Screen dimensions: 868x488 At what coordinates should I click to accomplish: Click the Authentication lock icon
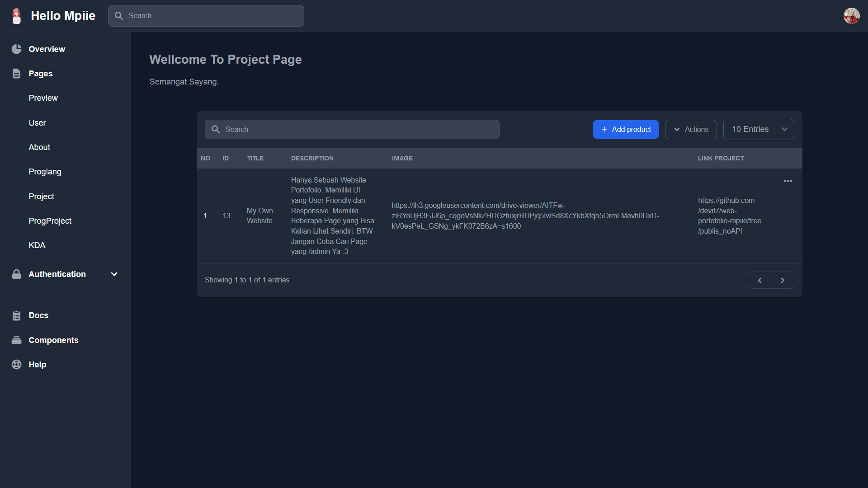[x=16, y=274]
